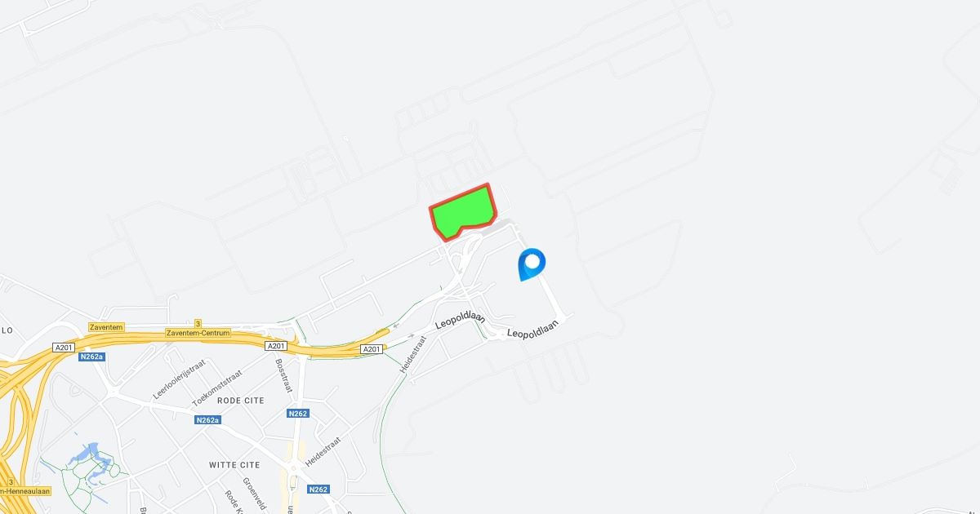Click the yellow Zaventem-Centrum exit sign

click(x=198, y=333)
